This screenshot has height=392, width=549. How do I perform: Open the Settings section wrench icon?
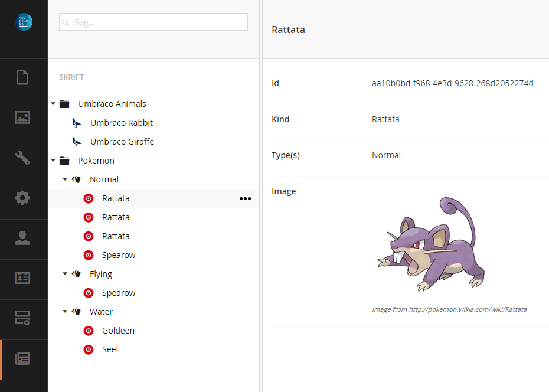coord(22,158)
